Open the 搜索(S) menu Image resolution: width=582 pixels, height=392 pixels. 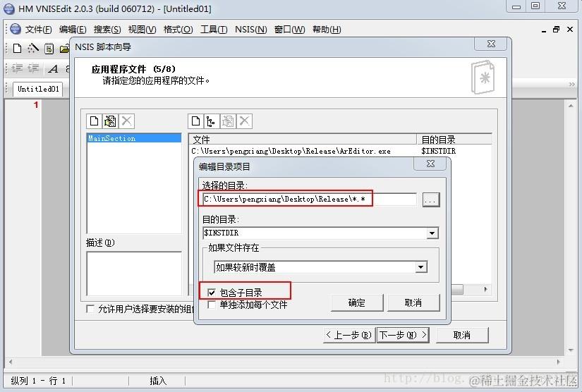coord(107,30)
